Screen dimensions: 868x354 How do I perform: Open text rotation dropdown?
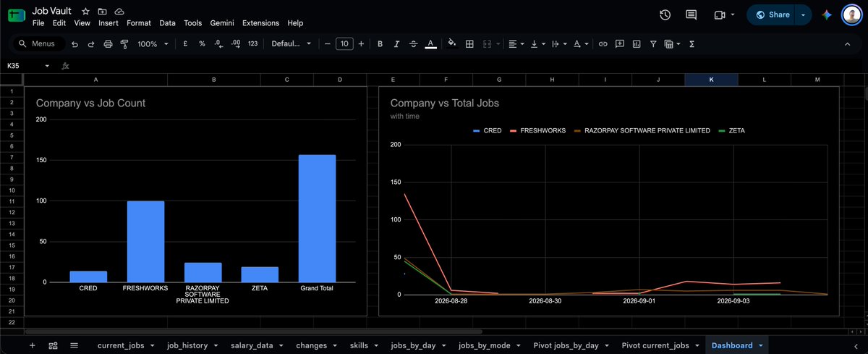point(580,44)
